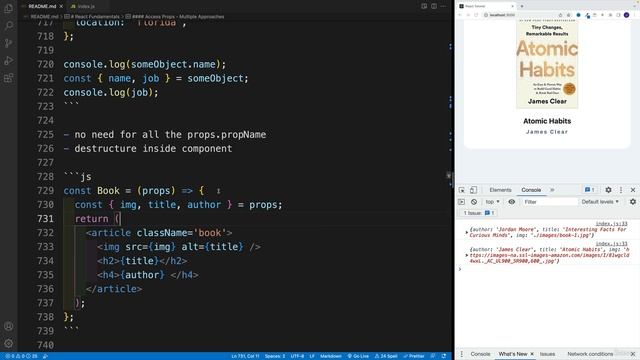Go back in the browser
The width and height of the screenshot is (640, 360).
click(x=460, y=15)
